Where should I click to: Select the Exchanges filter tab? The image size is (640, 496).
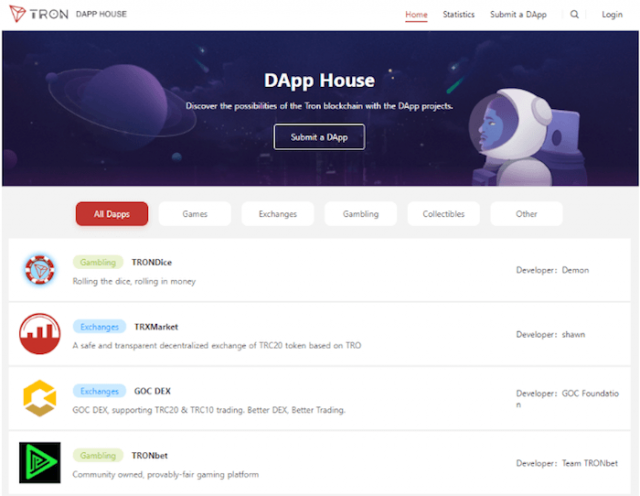(278, 214)
